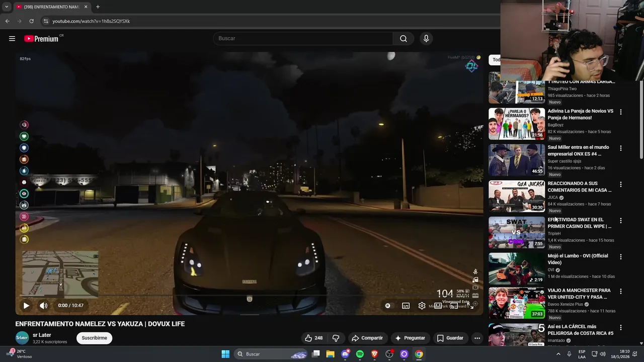644x362 pixels.
Task: Open Brave browser from the taskbar
Action: 374,354
